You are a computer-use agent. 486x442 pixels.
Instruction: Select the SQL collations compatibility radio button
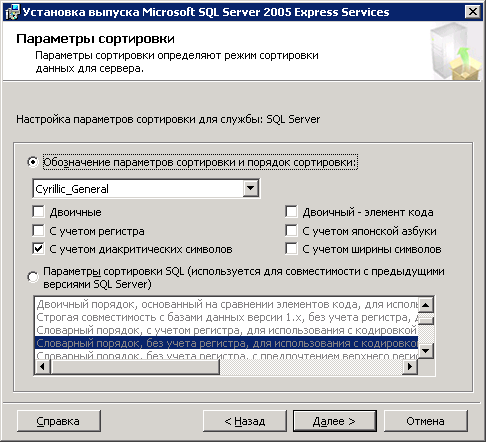33,277
